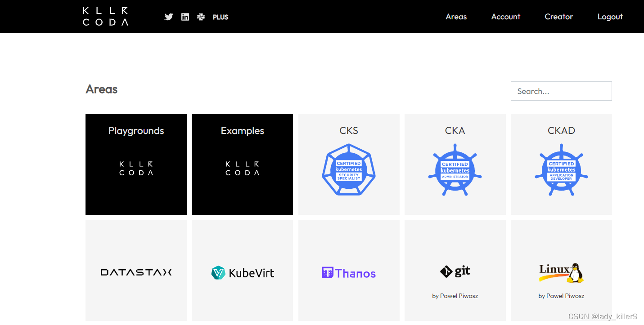Focus the Search... input field
The width and height of the screenshot is (644, 325).
[561, 91]
